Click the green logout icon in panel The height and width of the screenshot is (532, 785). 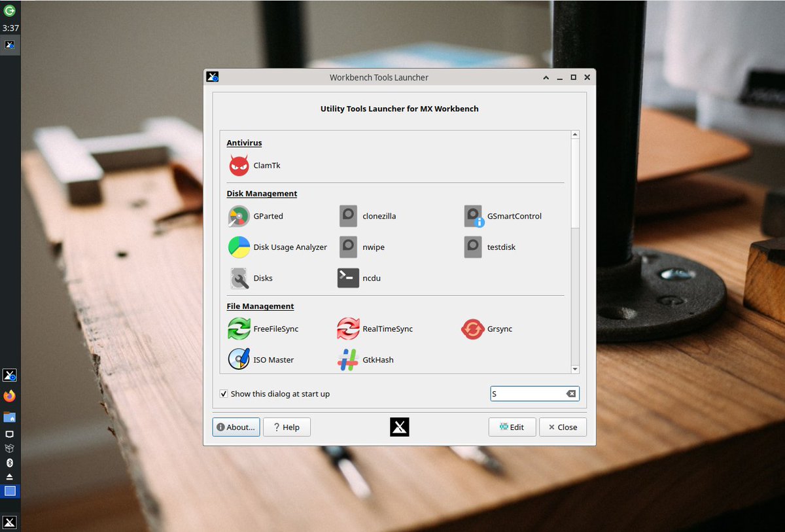(x=10, y=11)
